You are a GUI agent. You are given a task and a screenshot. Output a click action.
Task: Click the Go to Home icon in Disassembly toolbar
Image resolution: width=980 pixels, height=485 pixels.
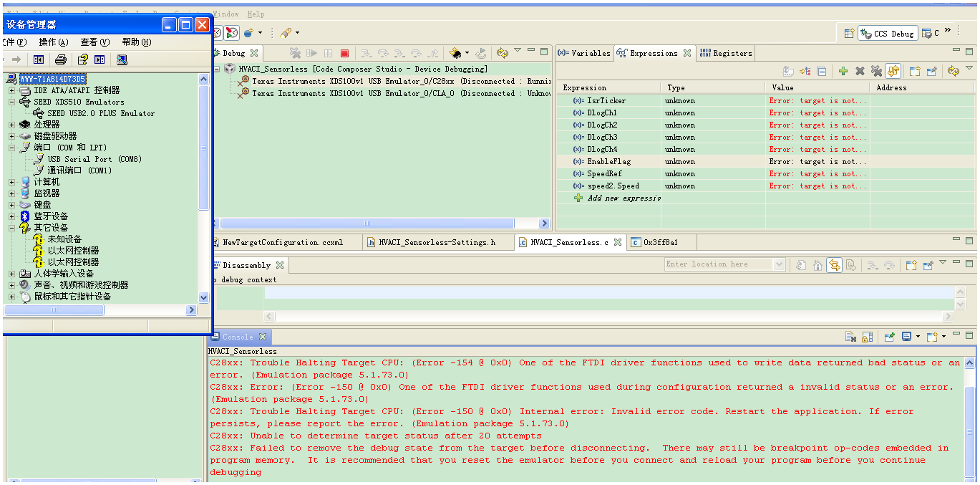point(818,265)
